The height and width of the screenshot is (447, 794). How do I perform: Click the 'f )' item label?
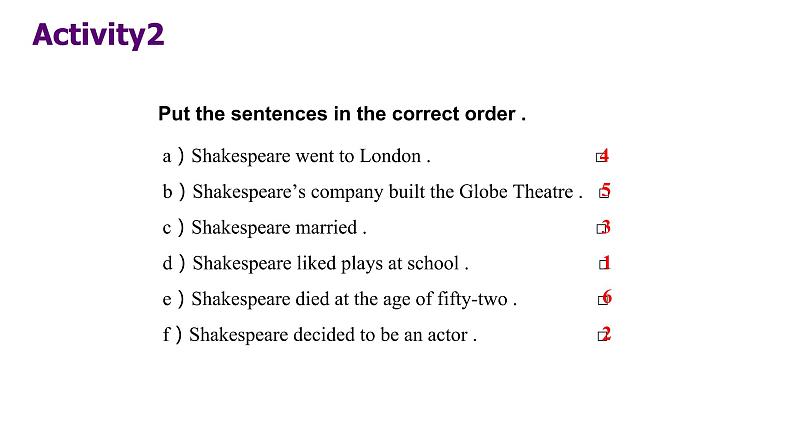[x=172, y=335]
